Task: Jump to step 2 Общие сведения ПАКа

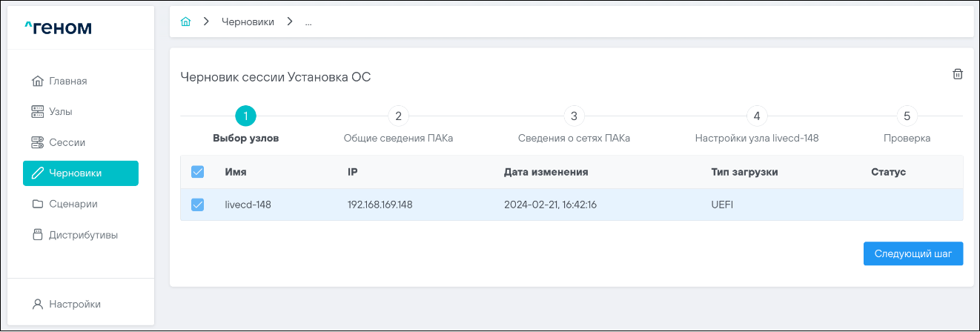Action: pos(398,116)
